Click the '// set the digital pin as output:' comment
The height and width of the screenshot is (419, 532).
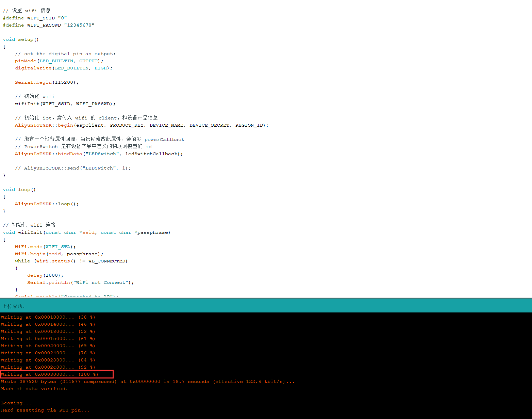tap(65, 54)
